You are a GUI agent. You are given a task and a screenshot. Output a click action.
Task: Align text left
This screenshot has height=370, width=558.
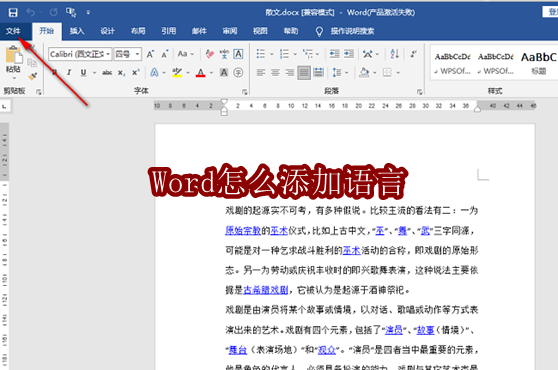(x=261, y=73)
